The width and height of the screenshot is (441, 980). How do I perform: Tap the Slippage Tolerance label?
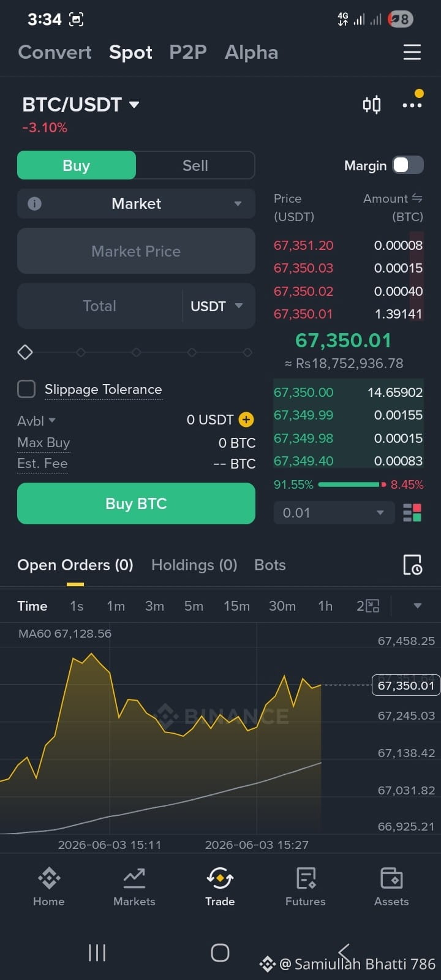pos(104,389)
